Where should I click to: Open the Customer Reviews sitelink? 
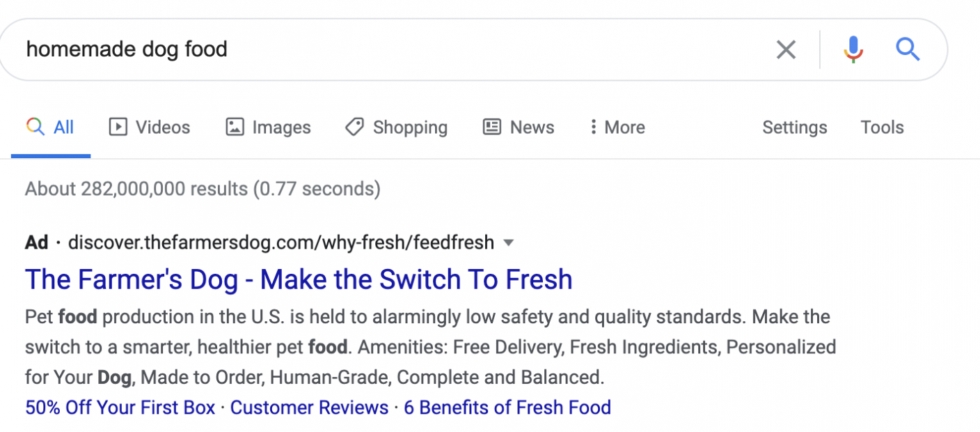point(309,407)
